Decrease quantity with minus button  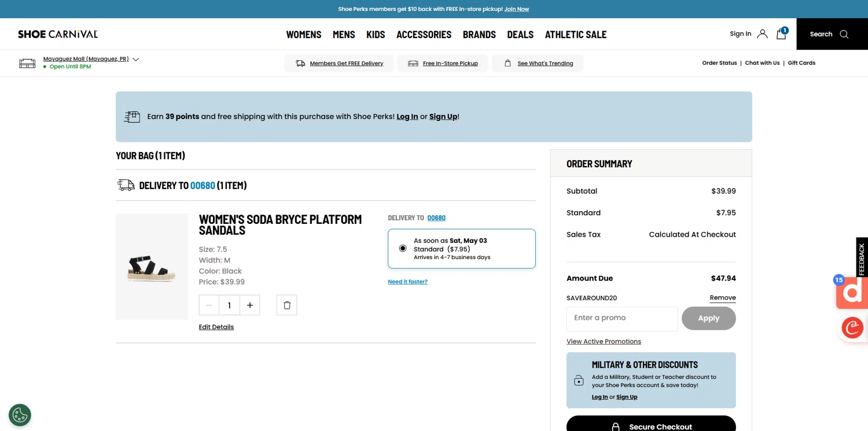tap(209, 305)
